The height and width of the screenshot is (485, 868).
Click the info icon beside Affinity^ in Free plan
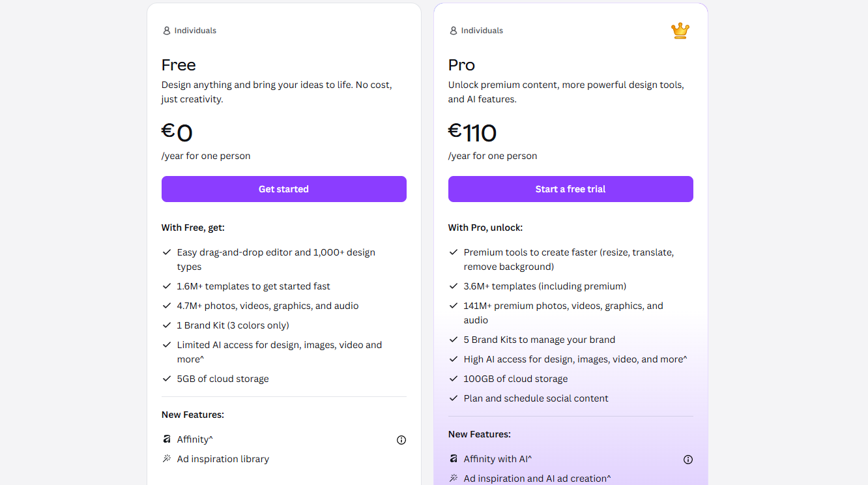coord(401,440)
